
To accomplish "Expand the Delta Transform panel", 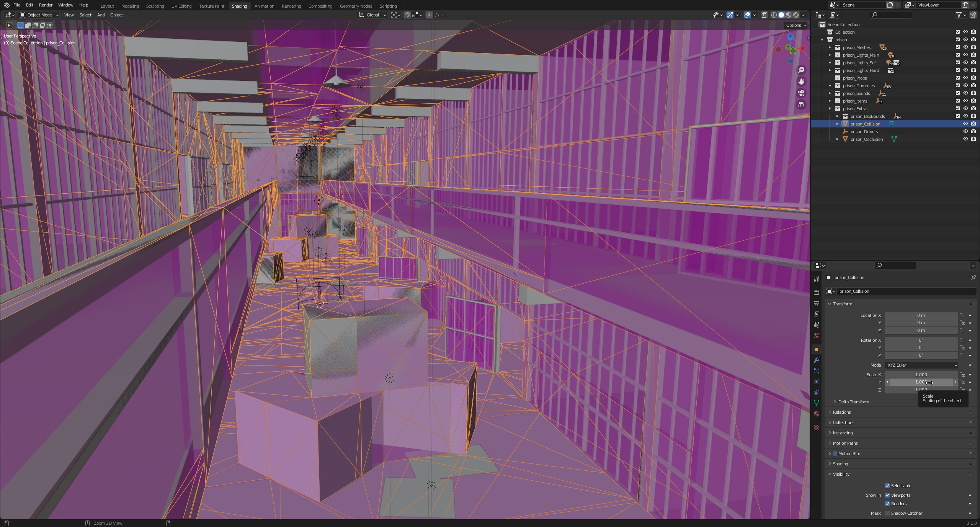I will click(x=853, y=402).
